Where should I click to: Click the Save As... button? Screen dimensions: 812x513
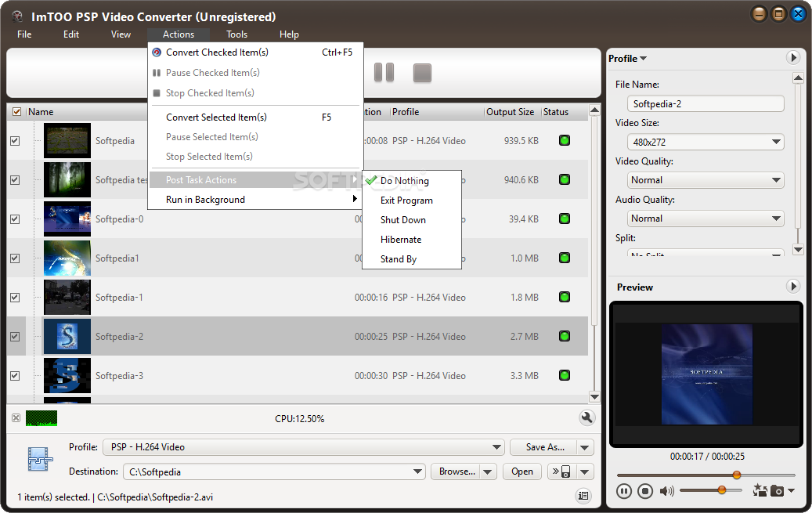(x=543, y=447)
